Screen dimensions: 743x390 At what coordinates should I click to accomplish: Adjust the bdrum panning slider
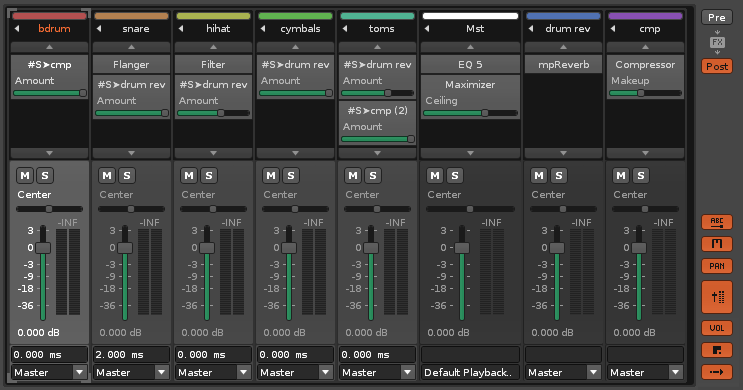pos(49,209)
